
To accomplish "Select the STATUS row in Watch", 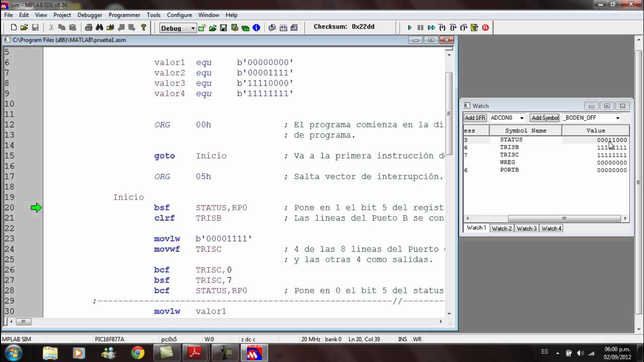I will (546, 140).
